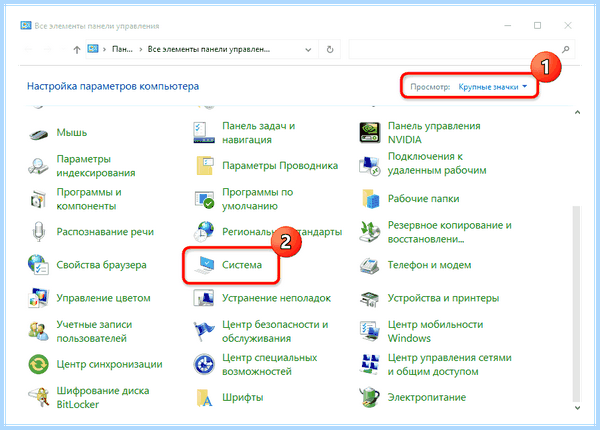Click Распознавание речи link
Viewport: 600px width, 430px height.
105,232
